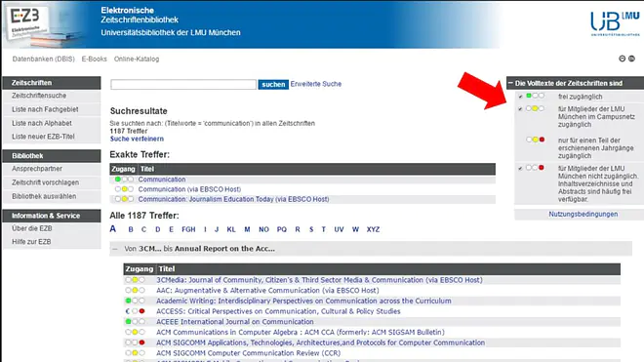Click the round minus icon near top right

pyautogui.click(x=622, y=59)
